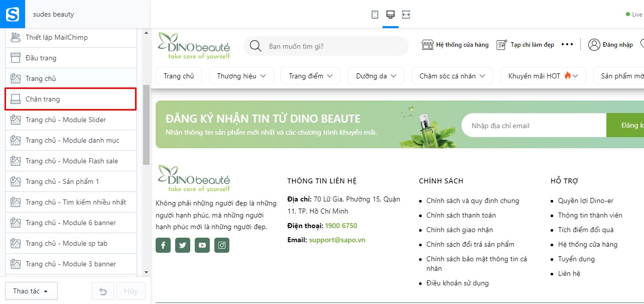Switch to desktop preview icon
This screenshot has width=644, height=304.
pos(391,15)
